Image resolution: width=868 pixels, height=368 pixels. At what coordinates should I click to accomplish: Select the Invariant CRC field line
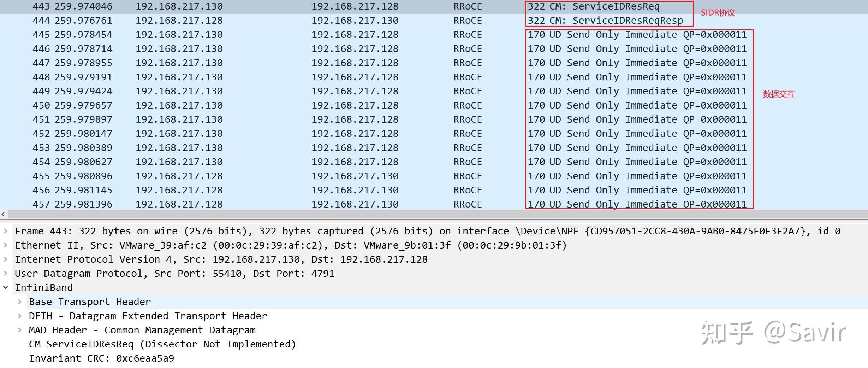101,358
